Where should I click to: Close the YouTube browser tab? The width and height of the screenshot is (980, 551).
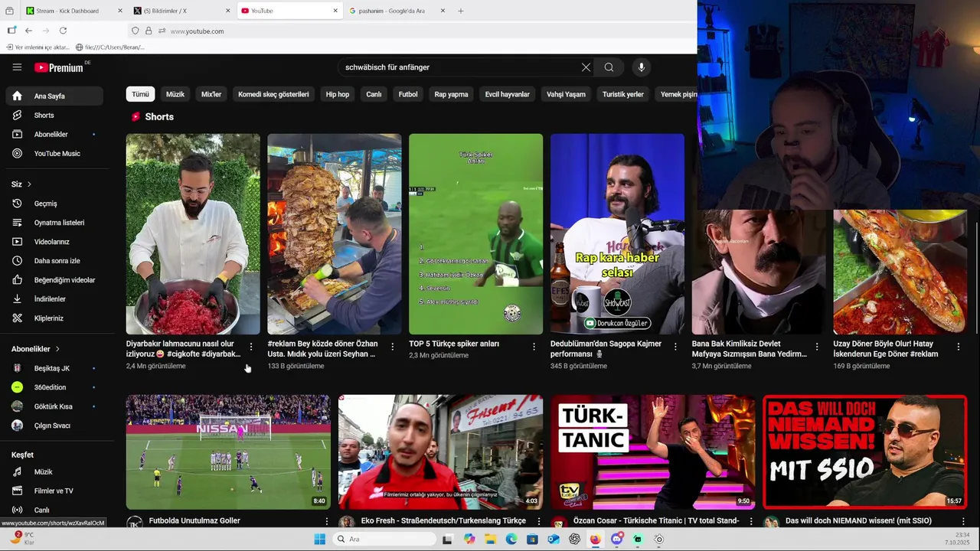[x=335, y=11]
